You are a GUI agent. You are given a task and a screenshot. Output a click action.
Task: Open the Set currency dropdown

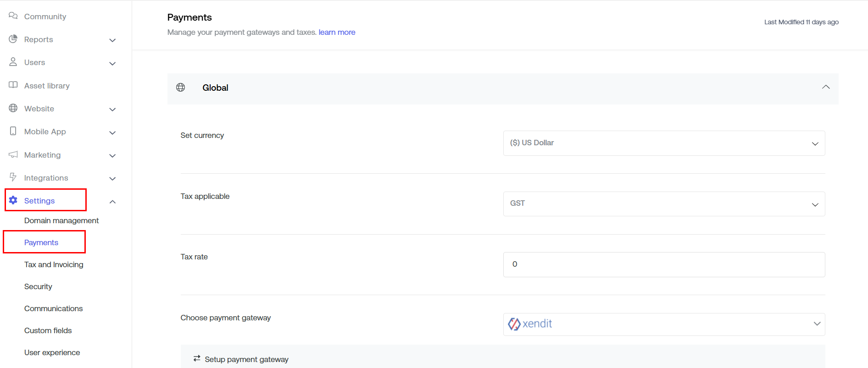coord(663,143)
